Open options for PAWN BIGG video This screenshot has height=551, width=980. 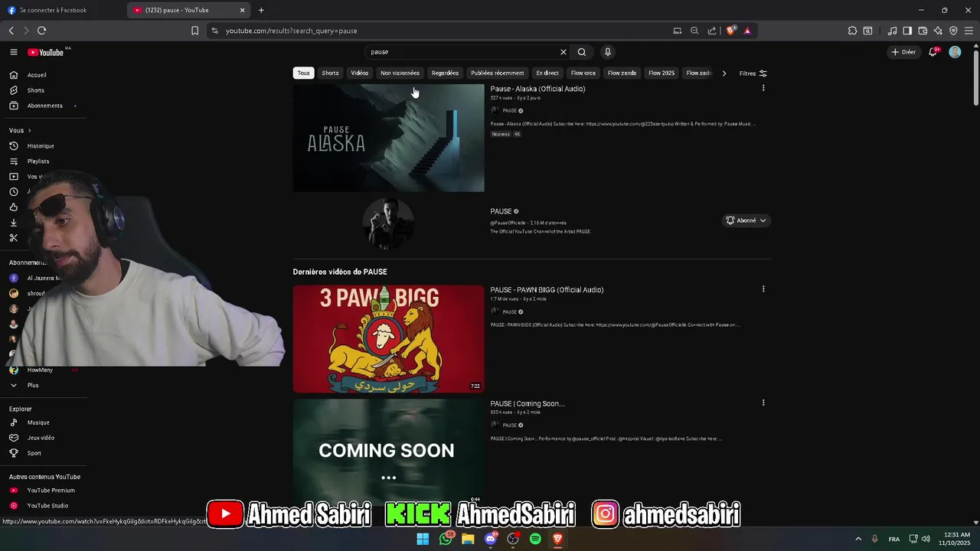click(763, 289)
